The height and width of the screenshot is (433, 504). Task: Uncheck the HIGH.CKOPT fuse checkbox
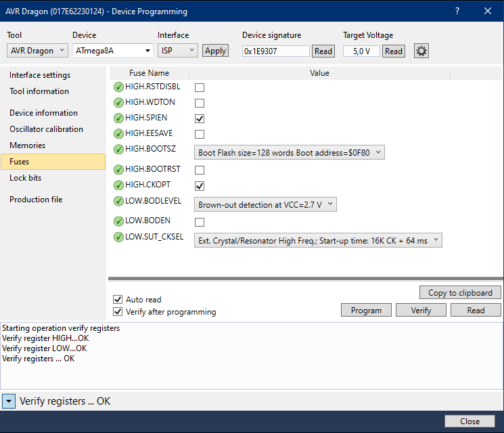click(200, 186)
